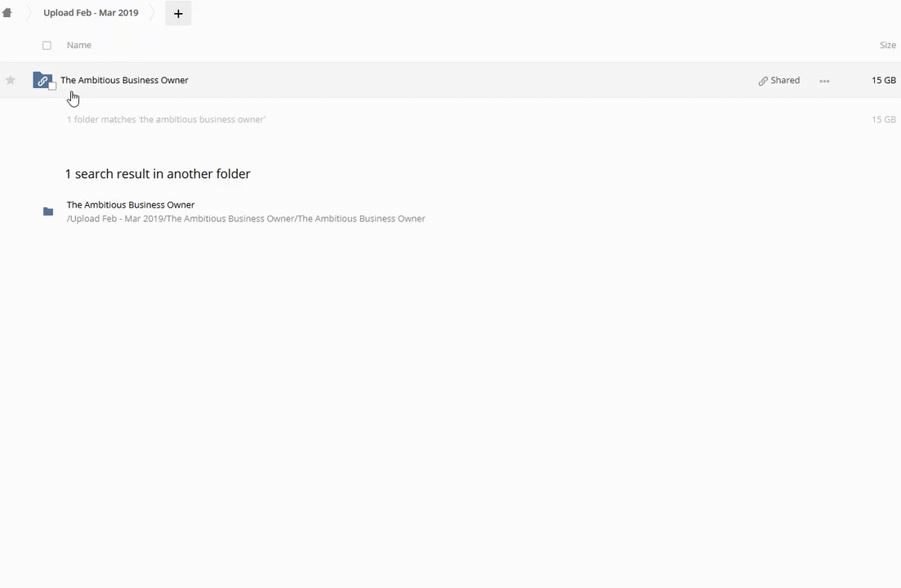
Task: Open the Upload Feb - Mar 2019 breadcrumb
Action: pos(91,13)
